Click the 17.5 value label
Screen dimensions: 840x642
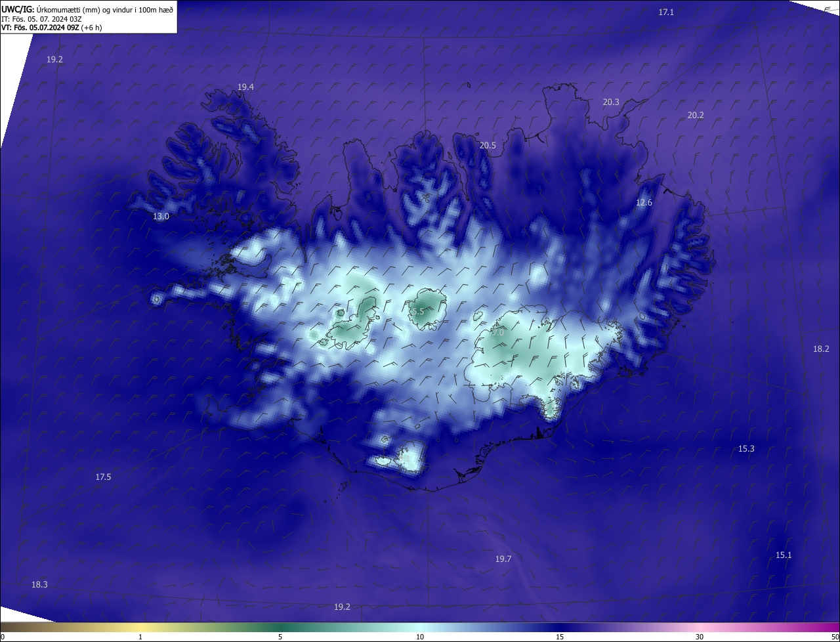coord(103,477)
